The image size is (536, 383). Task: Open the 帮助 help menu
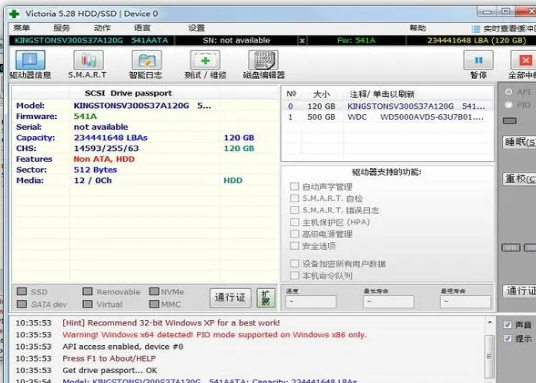point(418,28)
